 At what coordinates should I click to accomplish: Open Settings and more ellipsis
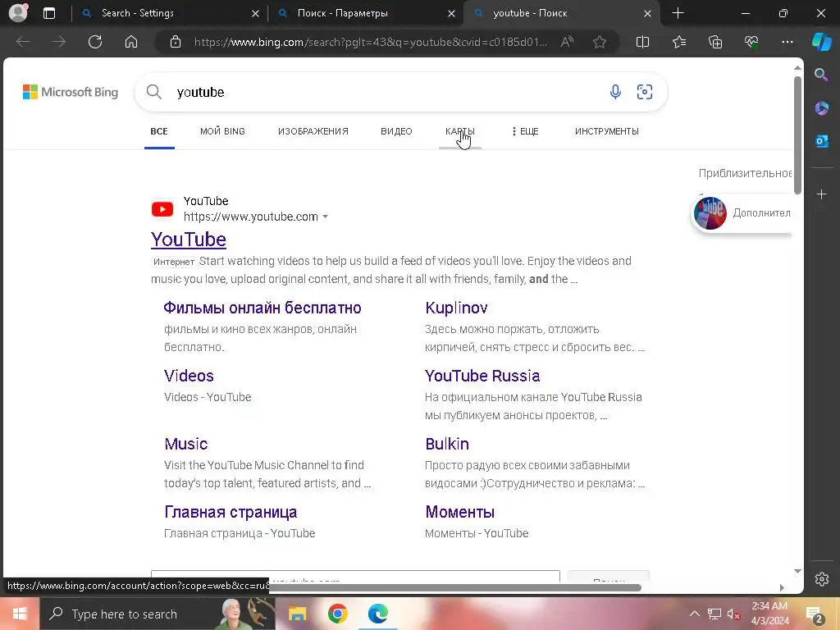tap(787, 42)
